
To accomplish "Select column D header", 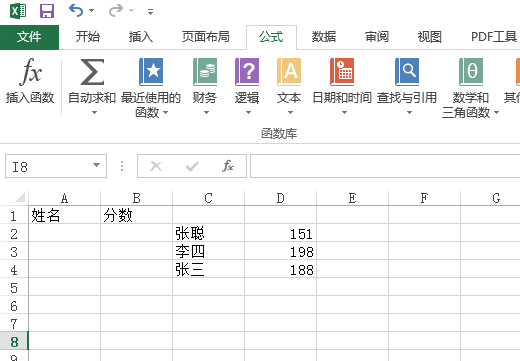I will pyautogui.click(x=281, y=198).
